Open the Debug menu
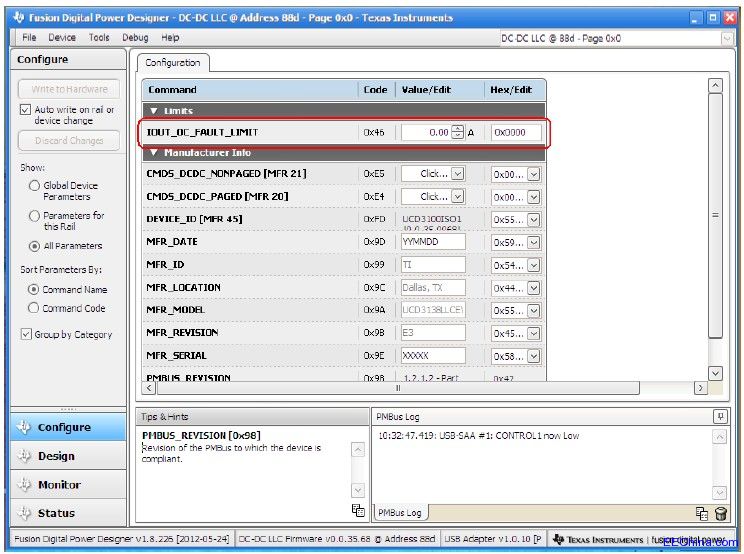The height and width of the screenshot is (554, 744). tap(135, 37)
